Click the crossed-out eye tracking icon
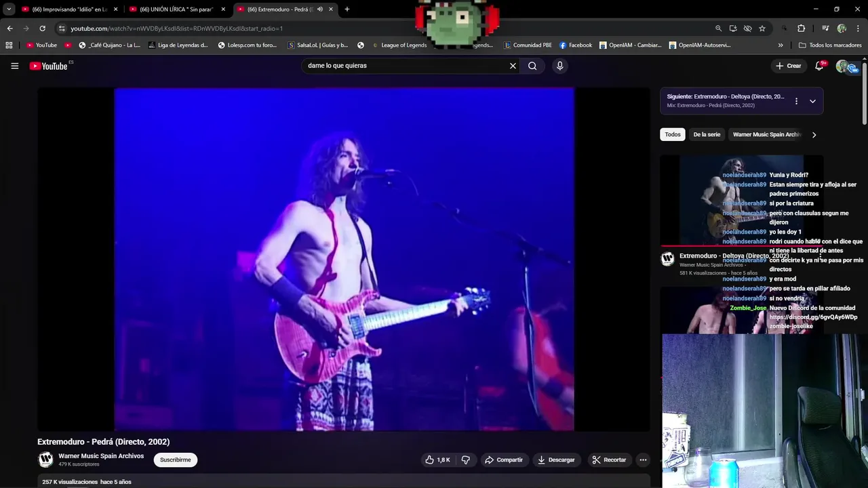This screenshot has width=868, height=488. point(747,28)
